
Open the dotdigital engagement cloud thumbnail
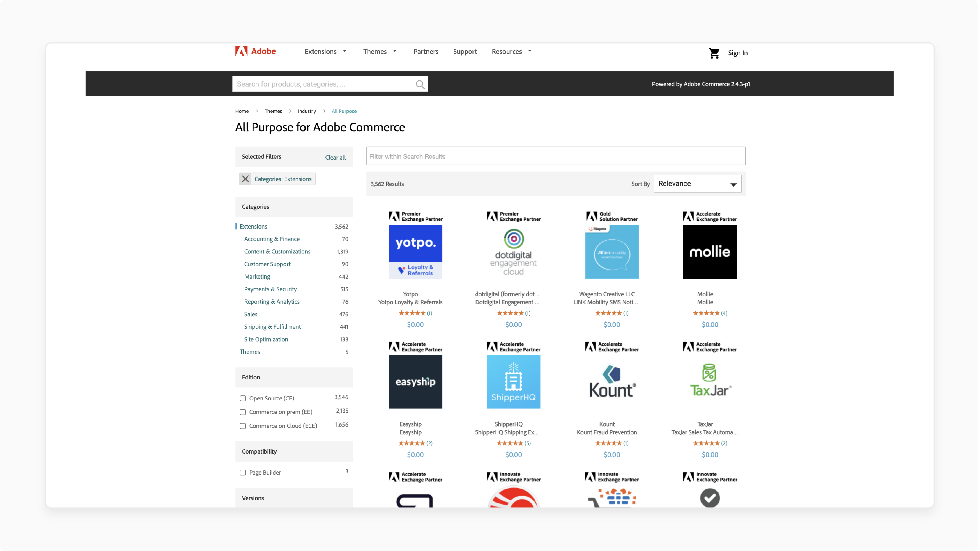pyautogui.click(x=513, y=252)
